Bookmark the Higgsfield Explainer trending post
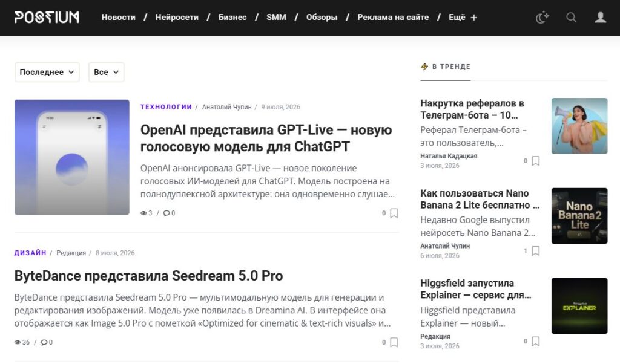The height and width of the screenshot is (364, 620). [x=535, y=341]
